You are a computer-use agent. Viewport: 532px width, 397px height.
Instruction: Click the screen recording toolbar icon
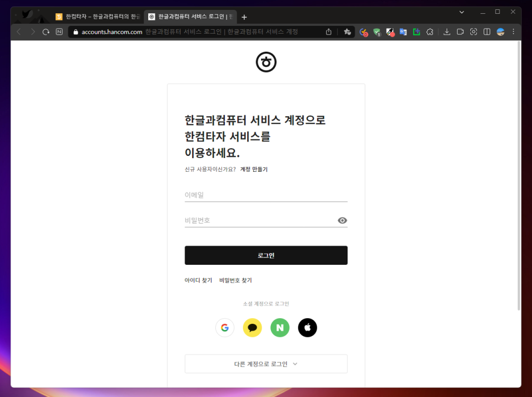click(460, 32)
